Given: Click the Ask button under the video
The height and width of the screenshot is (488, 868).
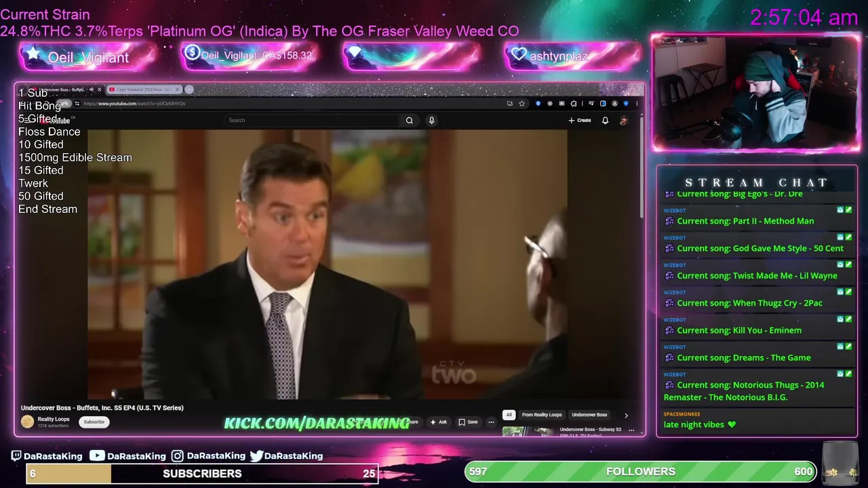Looking at the screenshot, I should tap(439, 422).
